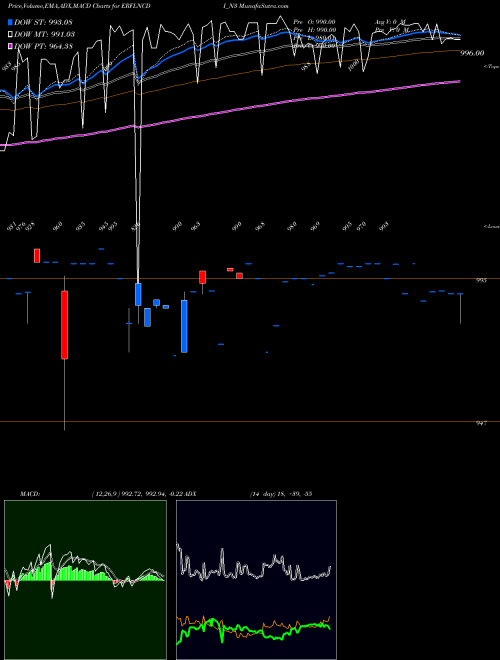This screenshot has height=660, width=500.
Task: Click the MACD label above the green panel
Action: [30, 493]
